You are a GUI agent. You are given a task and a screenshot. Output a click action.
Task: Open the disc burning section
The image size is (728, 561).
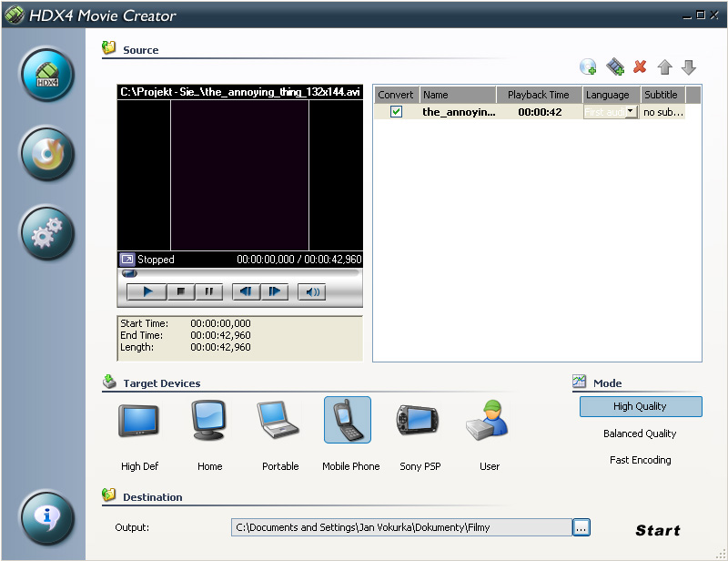point(47,154)
